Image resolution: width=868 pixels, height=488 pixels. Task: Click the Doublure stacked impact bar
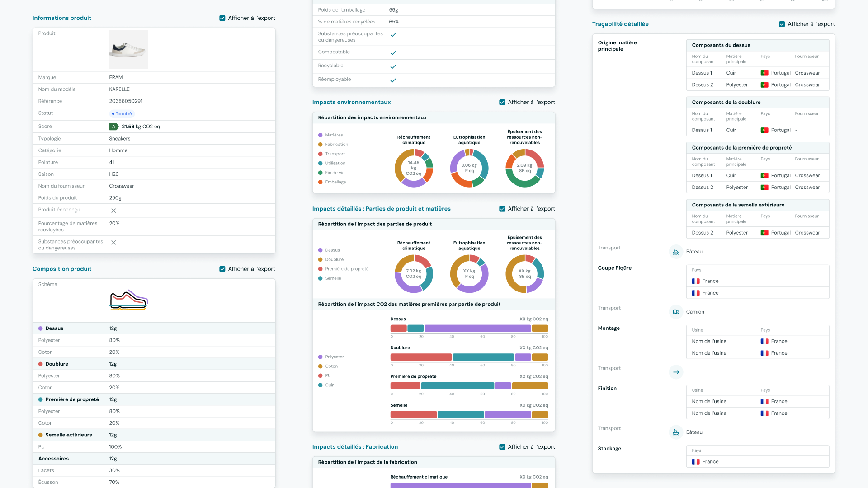coord(469,357)
